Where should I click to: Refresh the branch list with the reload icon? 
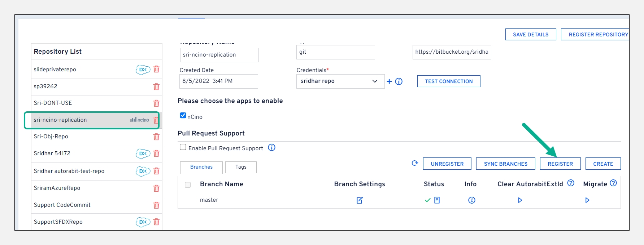tap(415, 163)
